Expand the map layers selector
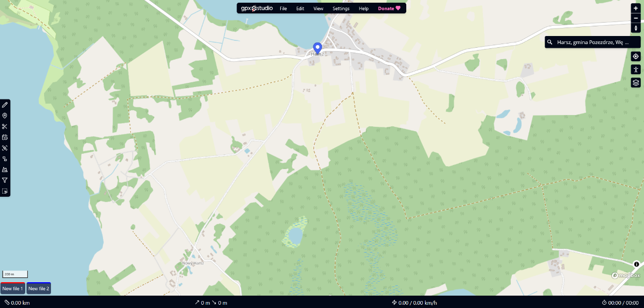Viewport: 644px width, 308px height. [x=636, y=82]
